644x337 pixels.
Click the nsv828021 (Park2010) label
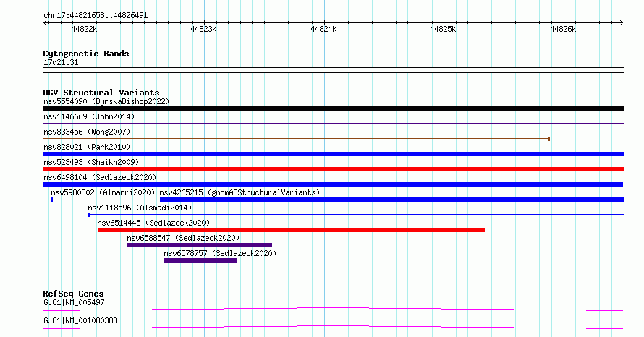click(87, 147)
